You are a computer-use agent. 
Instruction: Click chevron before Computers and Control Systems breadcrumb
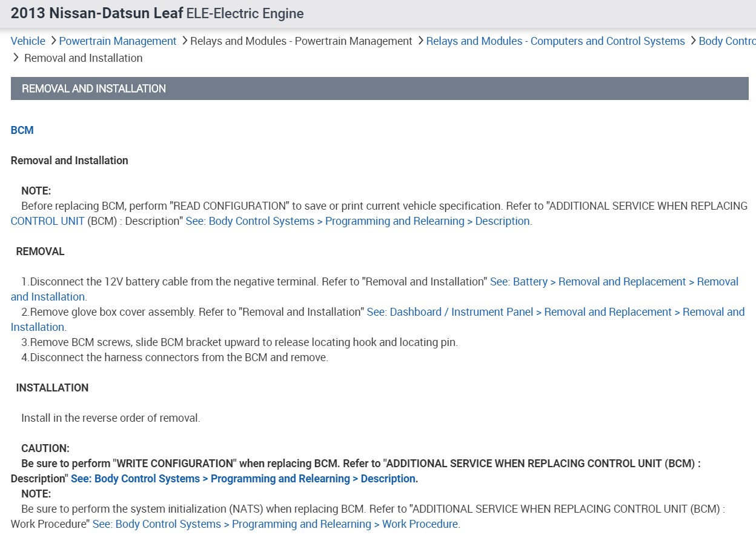pos(420,41)
